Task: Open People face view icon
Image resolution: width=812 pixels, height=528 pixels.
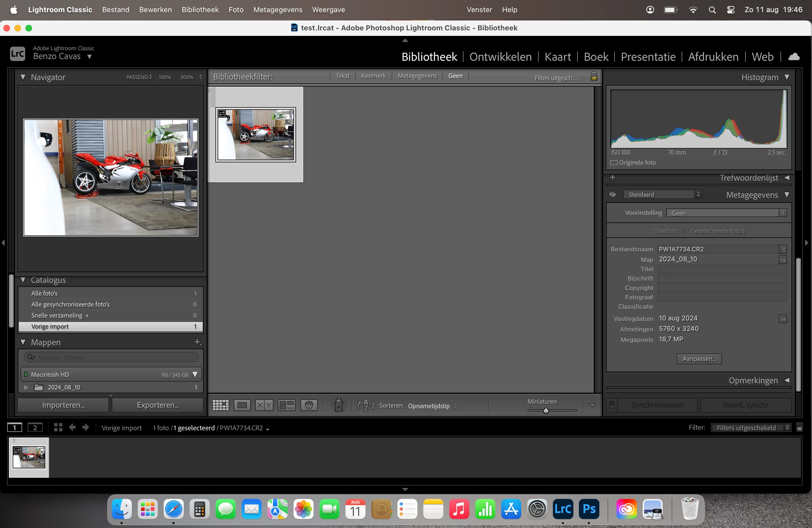Action: (309, 405)
